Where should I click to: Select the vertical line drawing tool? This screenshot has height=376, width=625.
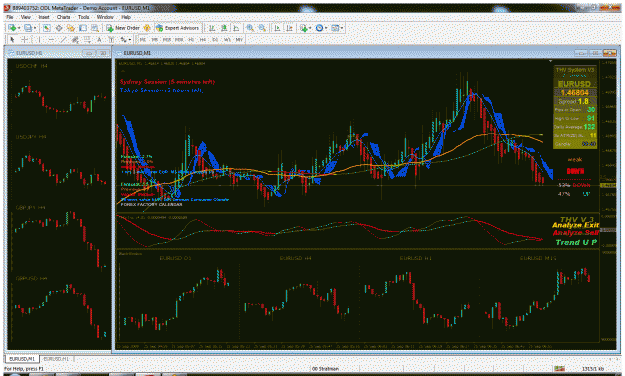(x=39, y=39)
